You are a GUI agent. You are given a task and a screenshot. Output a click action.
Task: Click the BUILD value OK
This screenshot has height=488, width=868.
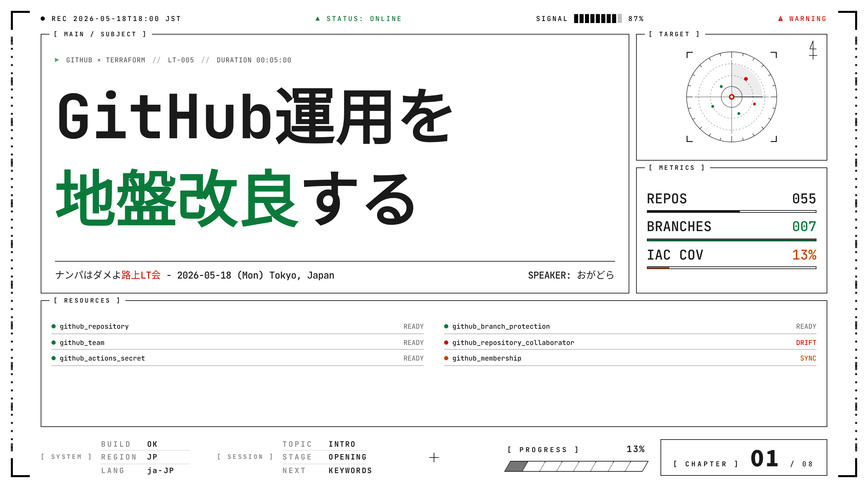coord(152,444)
